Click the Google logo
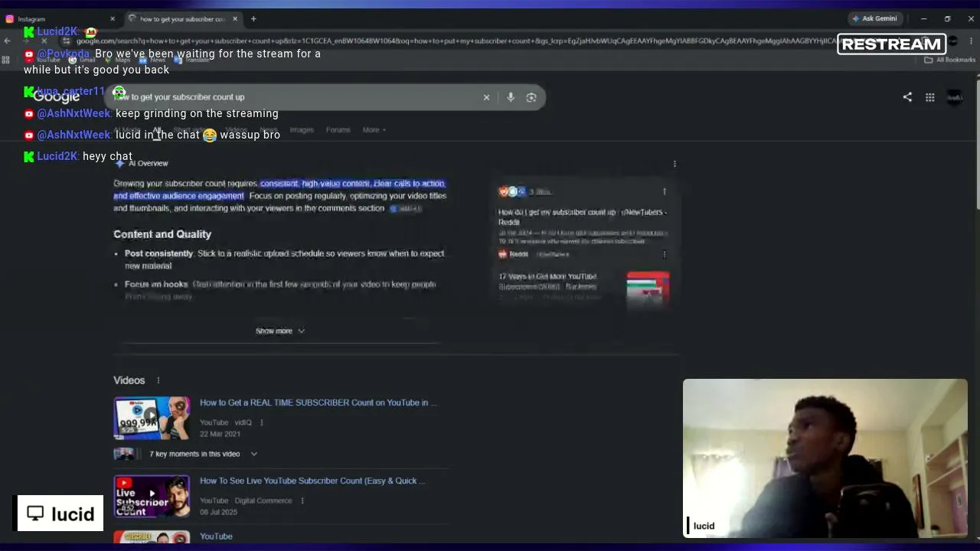Screen dimensions: 980x551 (57, 97)
